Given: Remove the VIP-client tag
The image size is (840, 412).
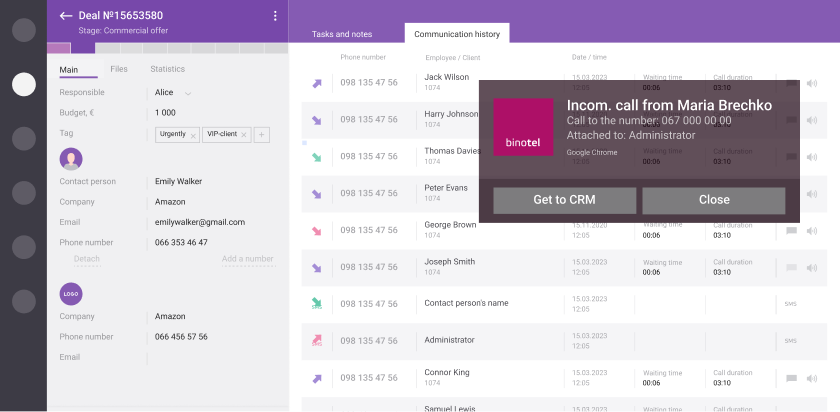Looking at the screenshot, I should [x=244, y=136].
